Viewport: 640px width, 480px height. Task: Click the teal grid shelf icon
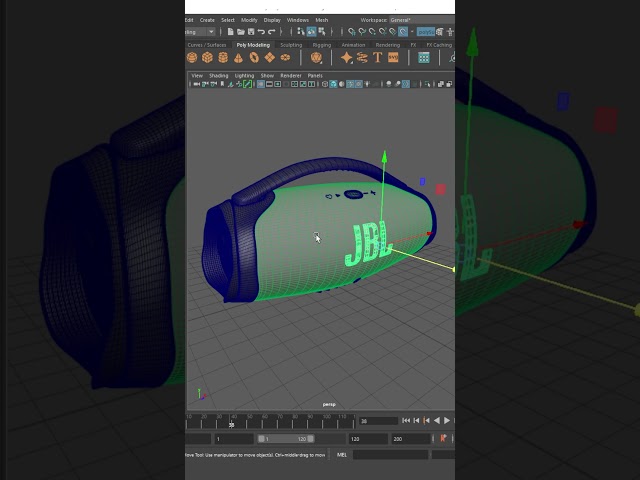[x=424, y=58]
